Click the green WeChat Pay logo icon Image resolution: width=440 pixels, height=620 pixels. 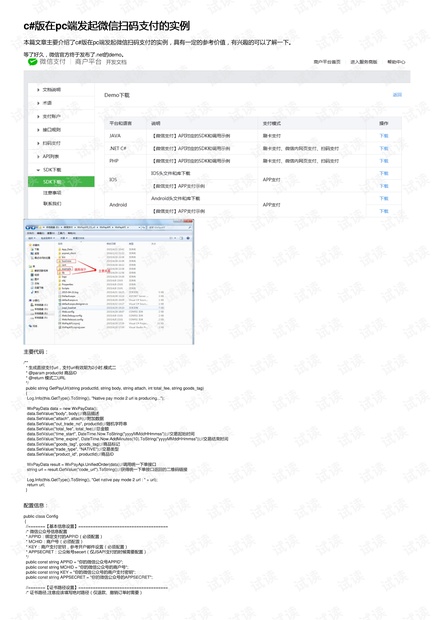coord(32,62)
